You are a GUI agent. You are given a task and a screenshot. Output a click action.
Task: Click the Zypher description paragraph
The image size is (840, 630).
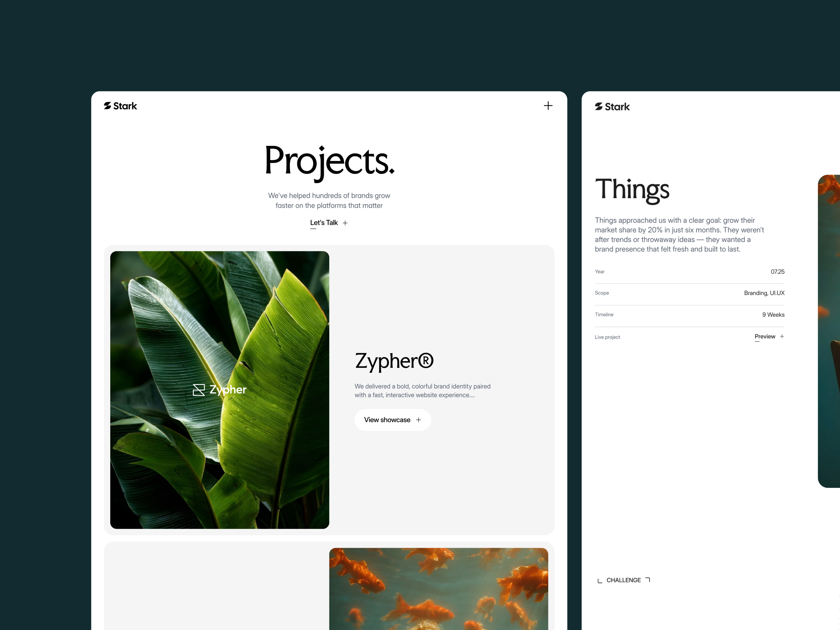pos(423,391)
